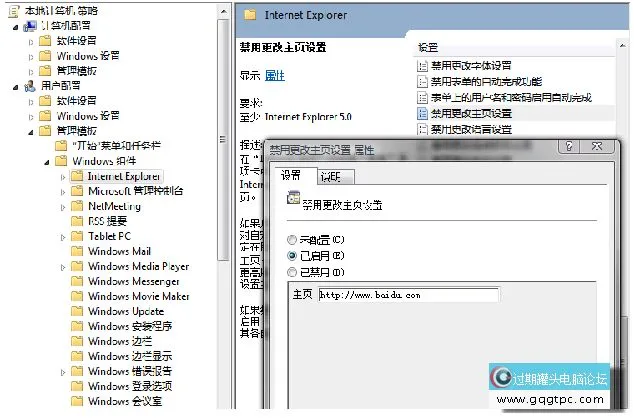Screen dimensions: 634x418
Task: Click the RSS 提要 folder icon
Action: click(76, 221)
